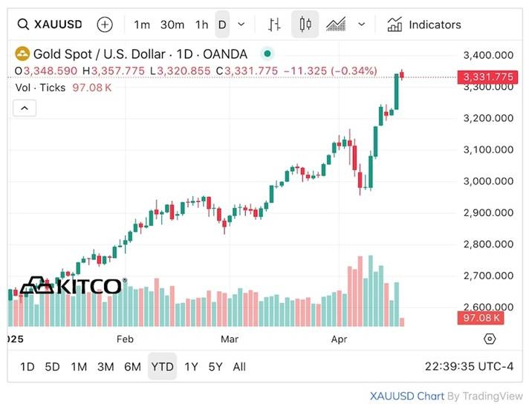
Task: Select the bars chart style icon
Action: pyautogui.click(x=275, y=25)
